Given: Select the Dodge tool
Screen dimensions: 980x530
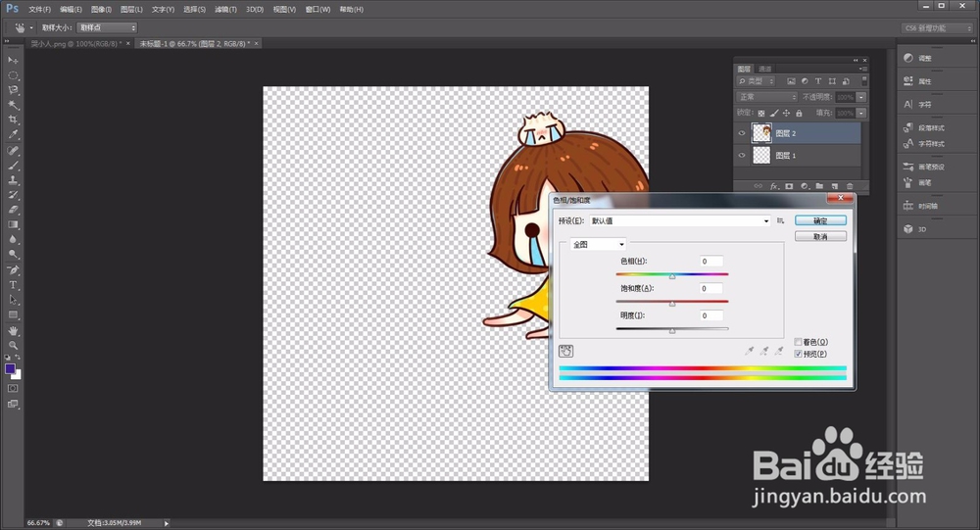Looking at the screenshot, I should (13, 255).
